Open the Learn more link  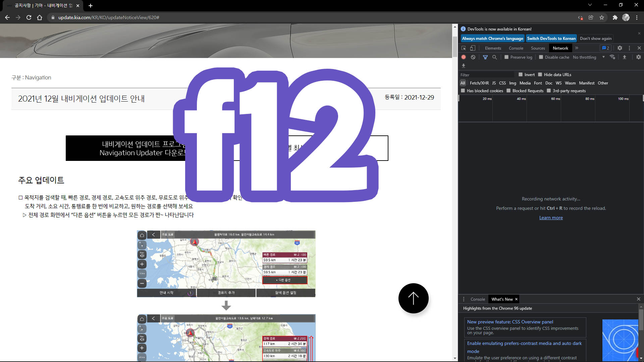point(551,218)
